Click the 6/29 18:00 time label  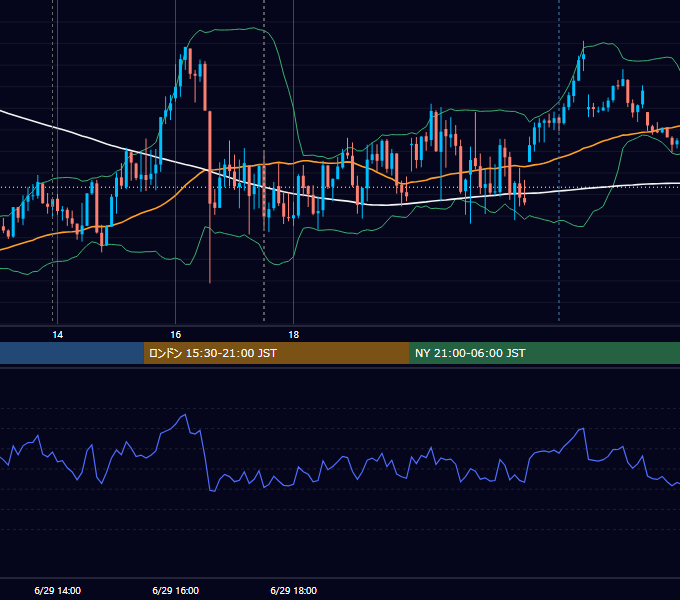click(294, 590)
